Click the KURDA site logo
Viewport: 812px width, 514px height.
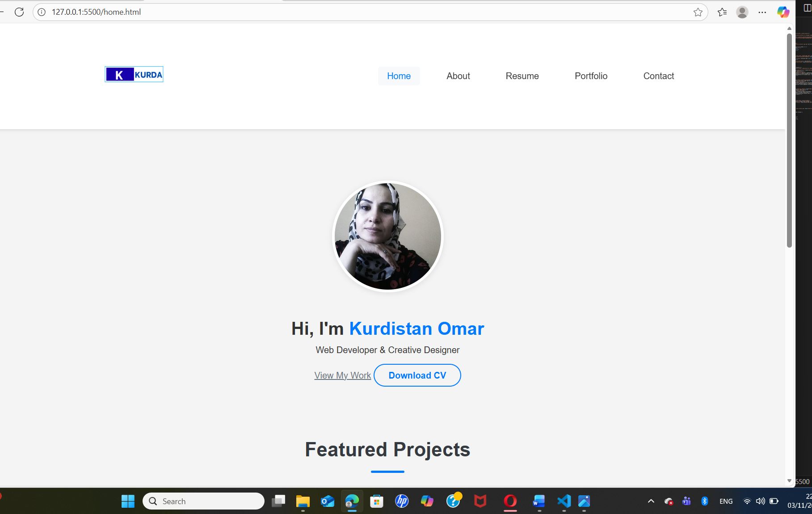[x=134, y=74]
